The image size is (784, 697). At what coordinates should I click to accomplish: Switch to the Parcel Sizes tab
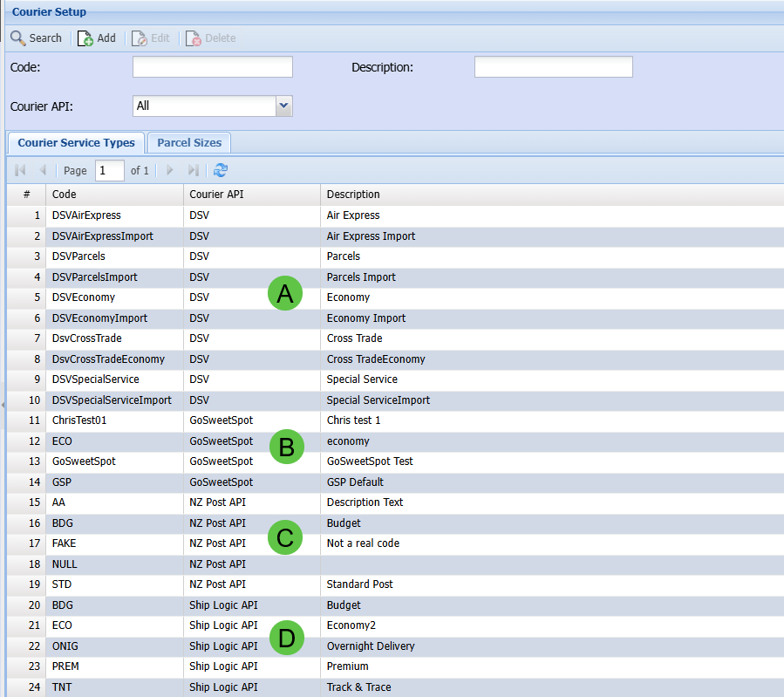(188, 143)
